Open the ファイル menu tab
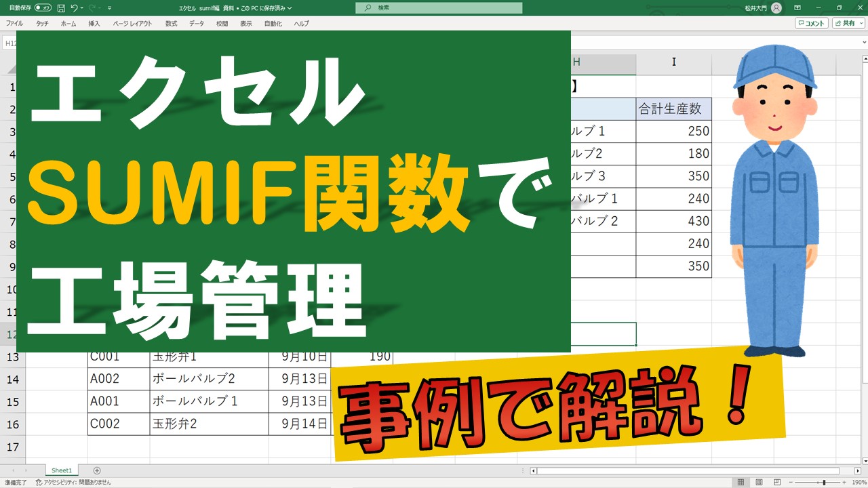868x488 pixels. pos(15,23)
